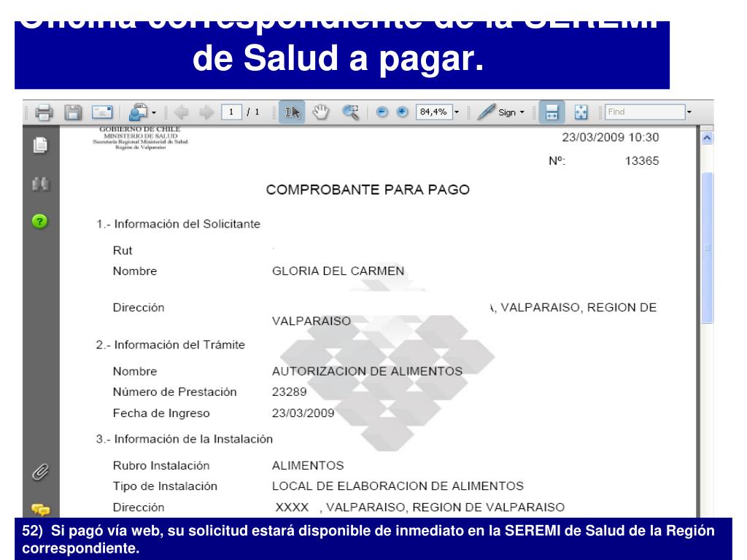The height and width of the screenshot is (560, 747).
Task: Click the COMPROBANTE PARA PAGO heading
Action: point(368,190)
